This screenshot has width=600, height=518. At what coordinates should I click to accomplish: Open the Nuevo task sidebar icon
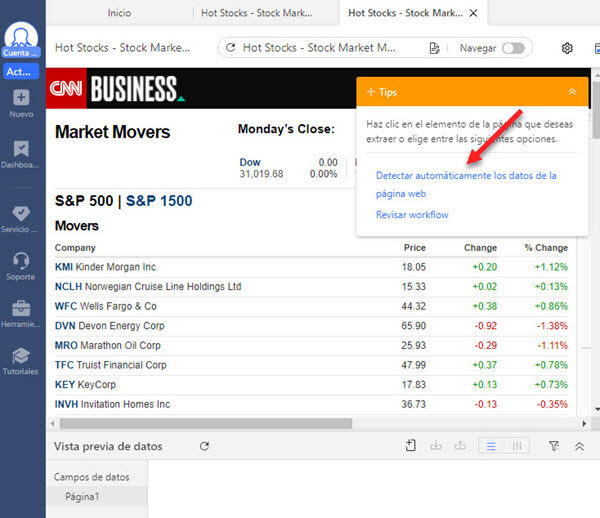[21, 98]
